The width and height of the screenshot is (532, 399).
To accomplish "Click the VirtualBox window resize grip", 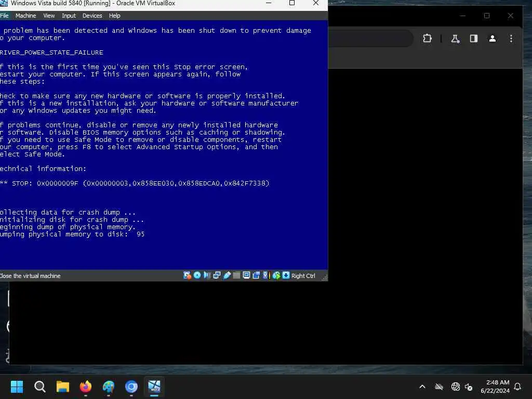I will [x=325, y=277].
